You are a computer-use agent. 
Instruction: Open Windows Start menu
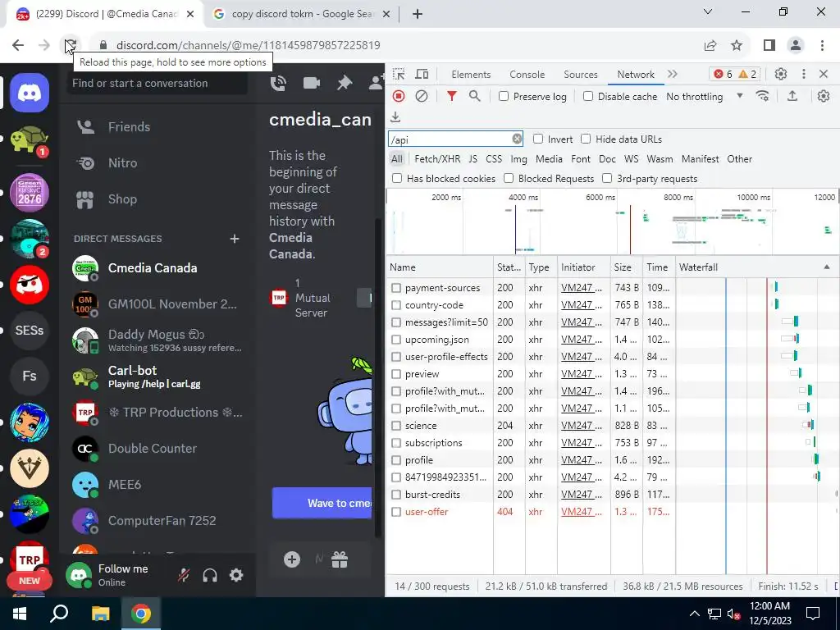pos(20,614)
